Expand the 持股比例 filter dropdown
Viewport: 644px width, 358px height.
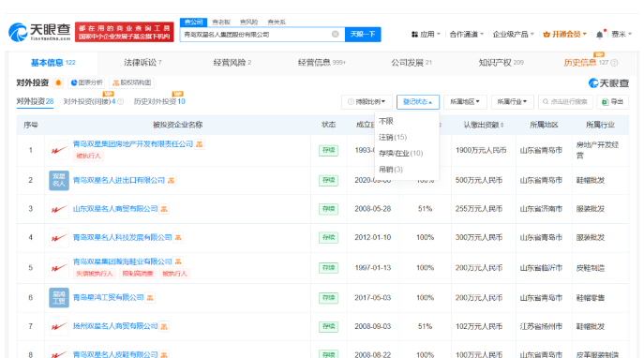click(x=367, y=102)
